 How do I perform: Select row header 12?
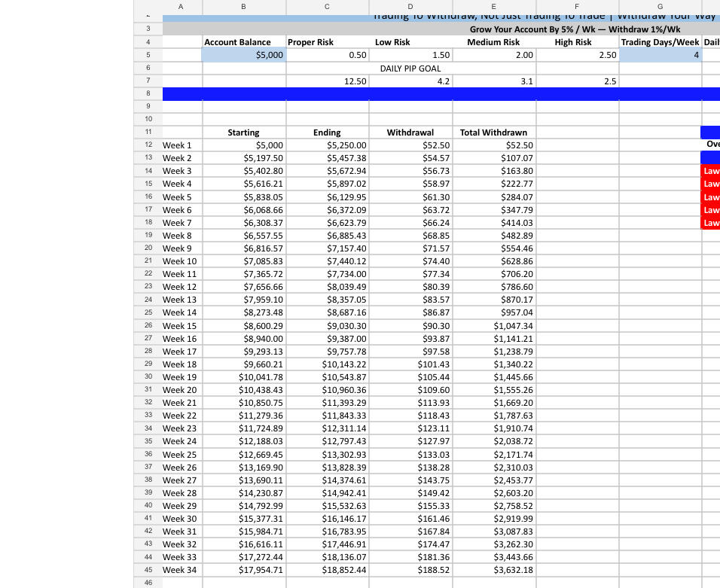148,145
